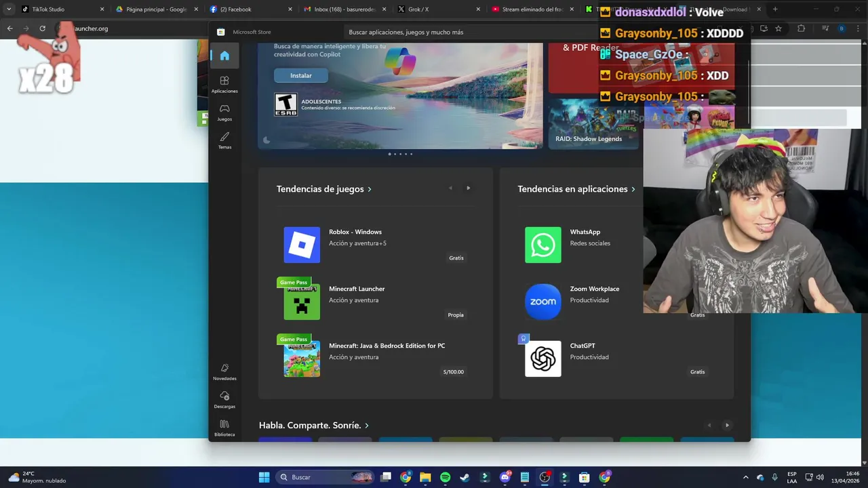Click Minecraft Launcher title text
The width and height of the screenshot is (868, 488).
(x=357, y=289)
